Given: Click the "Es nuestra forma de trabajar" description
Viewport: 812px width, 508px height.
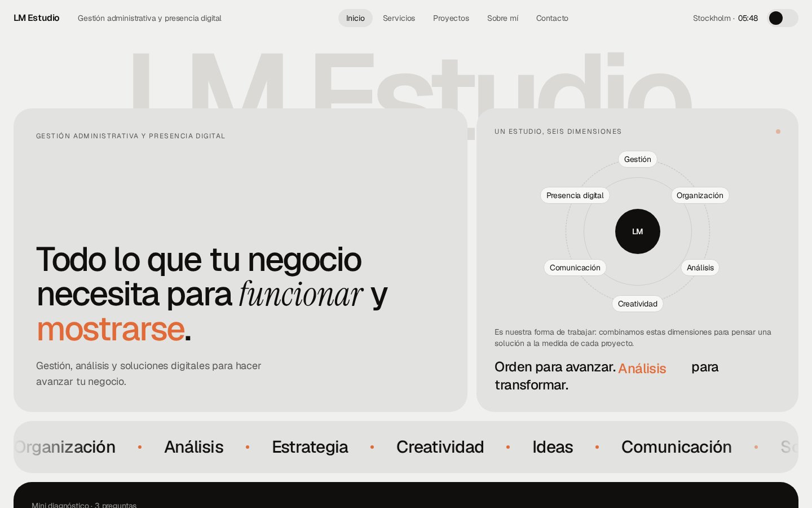Looking at the screenshot, I should [633, 338].
